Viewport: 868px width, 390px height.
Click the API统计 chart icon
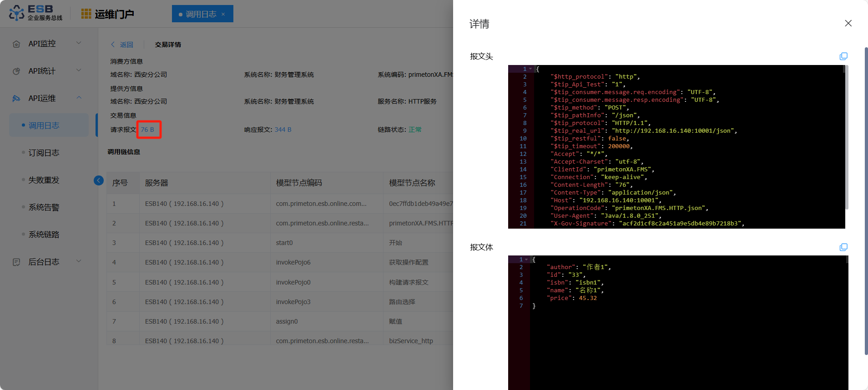coord(16,71)
